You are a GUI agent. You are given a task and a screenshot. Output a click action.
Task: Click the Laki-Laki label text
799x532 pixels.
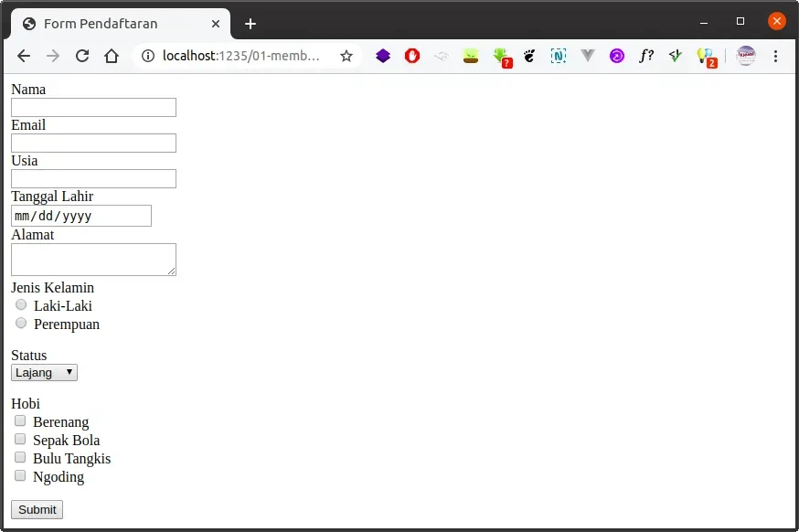(x=63, y=306)
